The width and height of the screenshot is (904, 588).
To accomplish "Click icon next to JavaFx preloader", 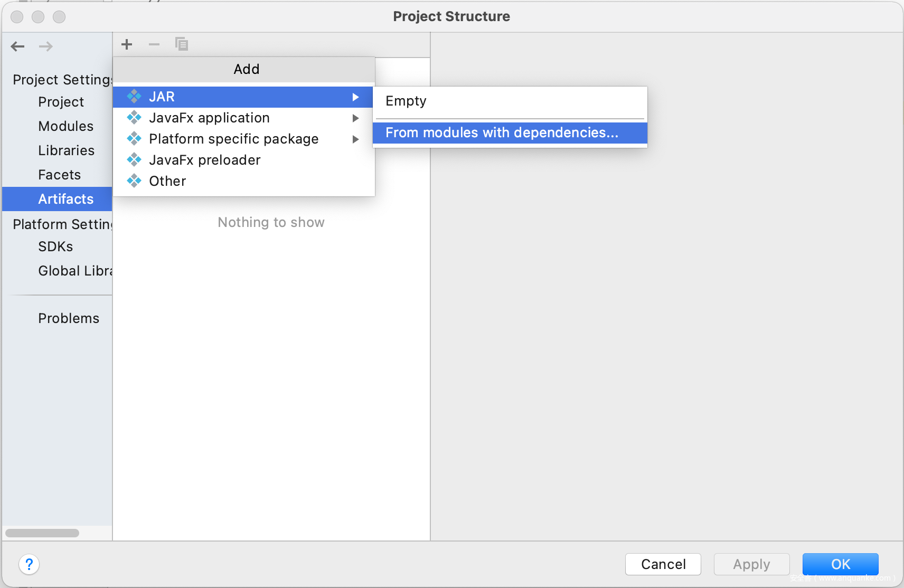I will click(x=134, y=160).
